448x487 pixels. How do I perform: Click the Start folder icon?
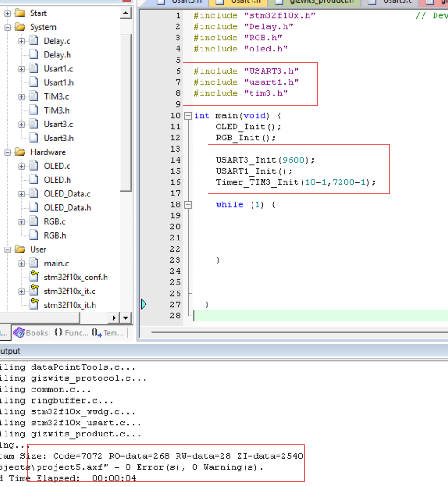click(x=20, y=13)
